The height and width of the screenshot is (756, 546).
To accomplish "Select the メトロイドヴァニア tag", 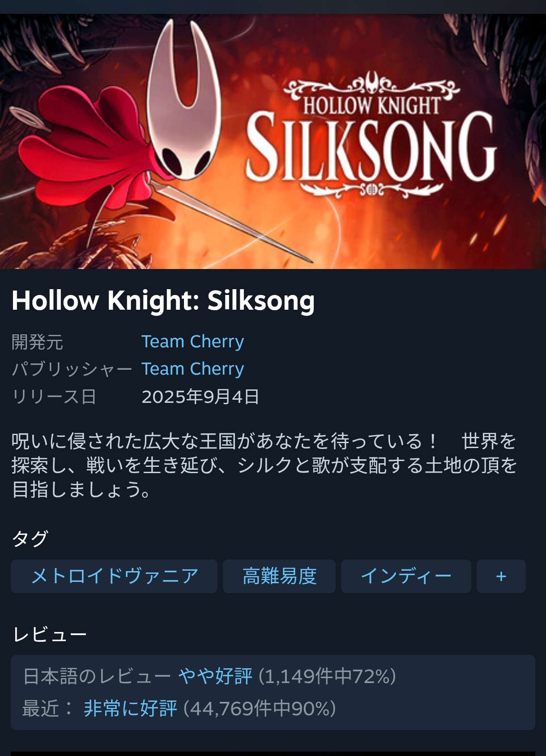I will [114, 576].
